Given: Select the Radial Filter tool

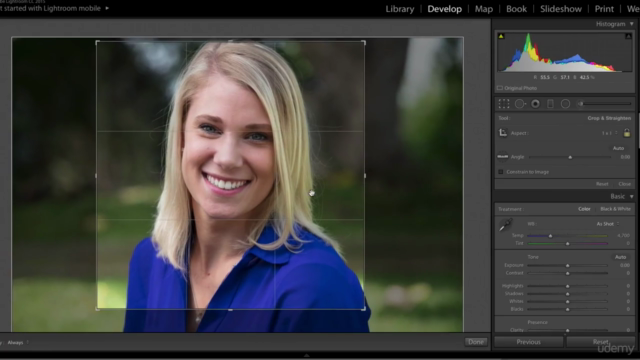Looking at the screenshot, I should 565,104.
